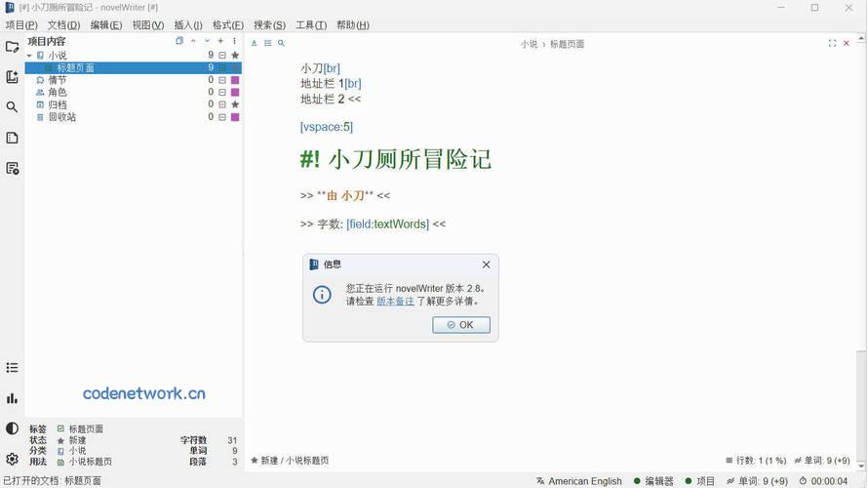Select the 标题页面 document row
Image resolution: width=868 pixels, height=488 pixels.
pos(134,67)
